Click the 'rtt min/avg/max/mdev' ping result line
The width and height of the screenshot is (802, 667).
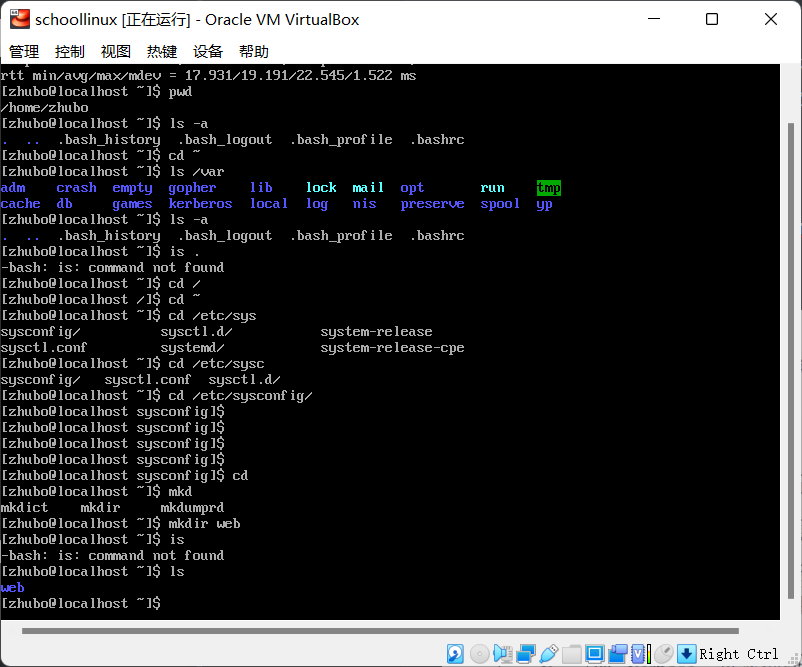tap(208, 76)
